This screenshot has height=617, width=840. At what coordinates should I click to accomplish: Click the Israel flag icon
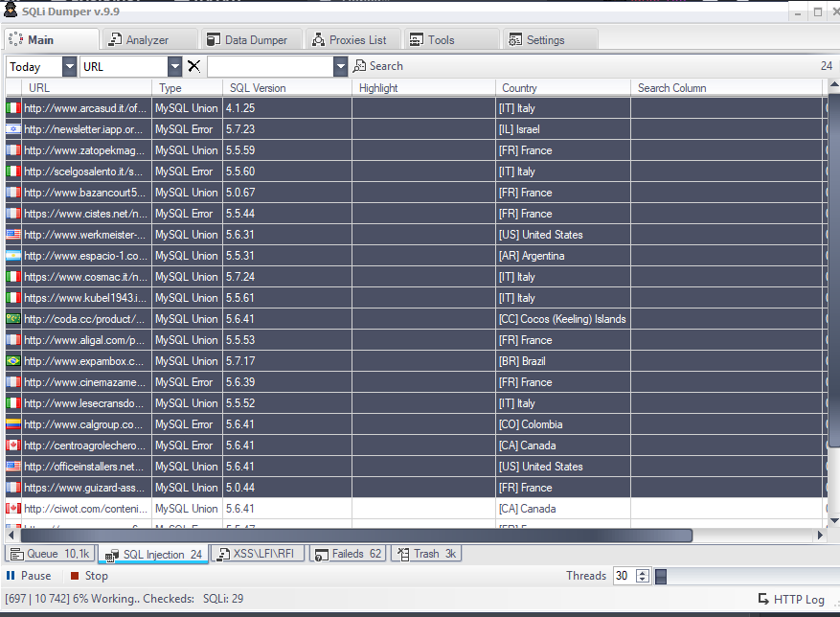pos(13,129)
